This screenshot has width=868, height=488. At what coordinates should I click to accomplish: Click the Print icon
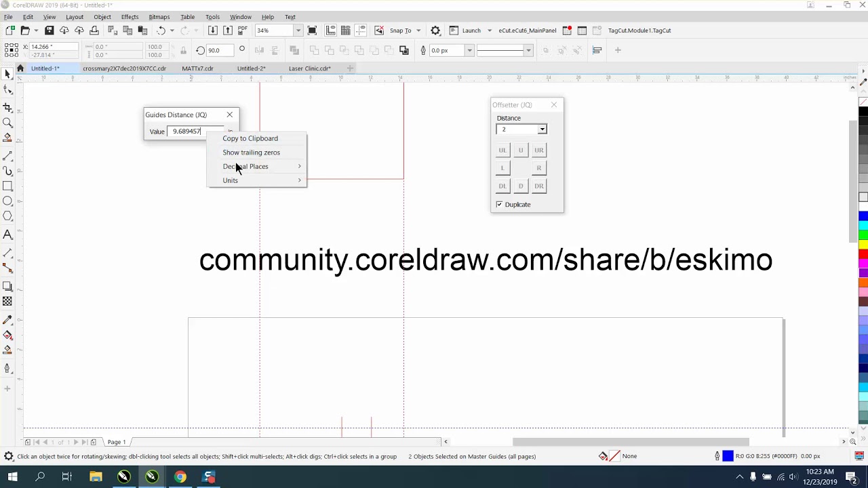[94, 30]
